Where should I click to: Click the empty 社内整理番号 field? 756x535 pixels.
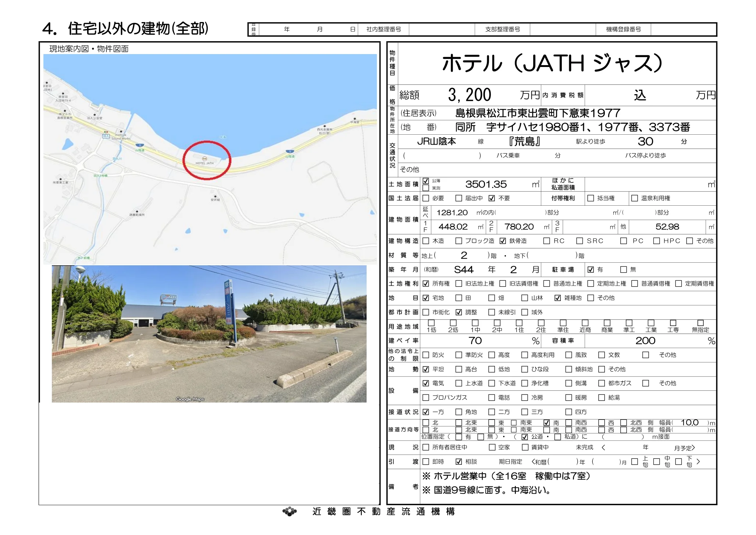pos(442,29)
